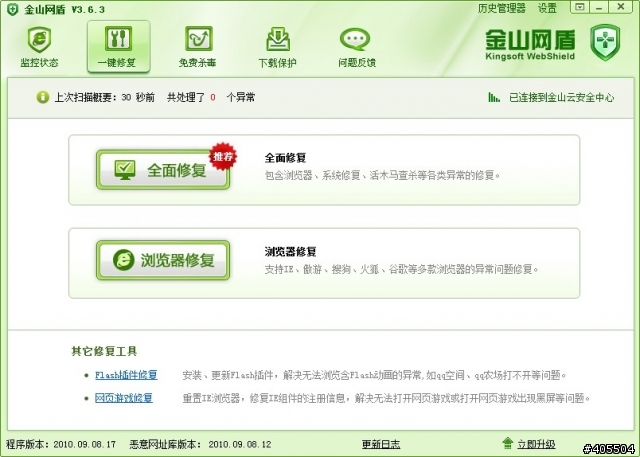Open the 监控状态 monitoring status tab
Screen dimensions: 640x457
pos(39,47)
